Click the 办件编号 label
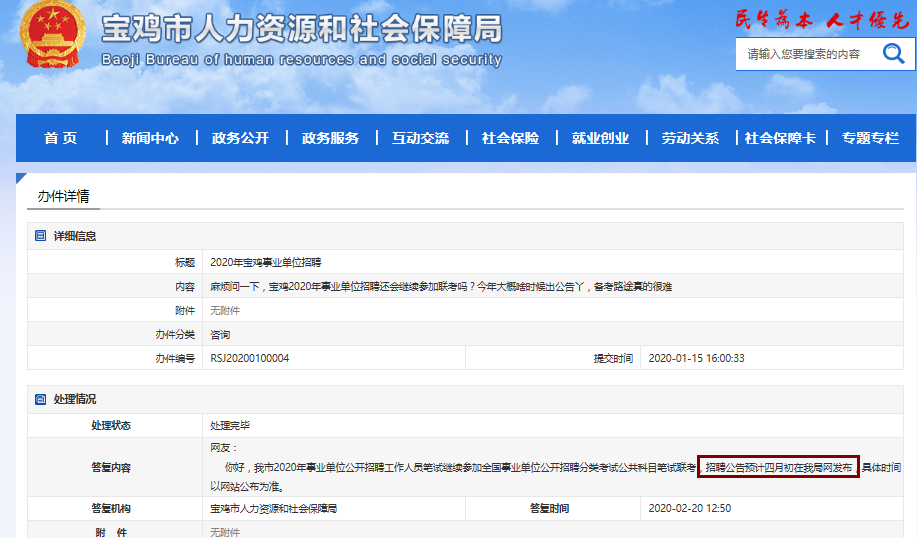Viewport: 917px width, 538px height. point(175,358)
